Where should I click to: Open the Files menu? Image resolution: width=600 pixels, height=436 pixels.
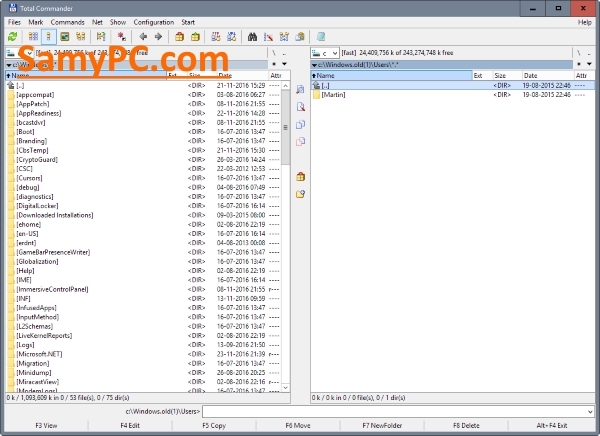14,22
